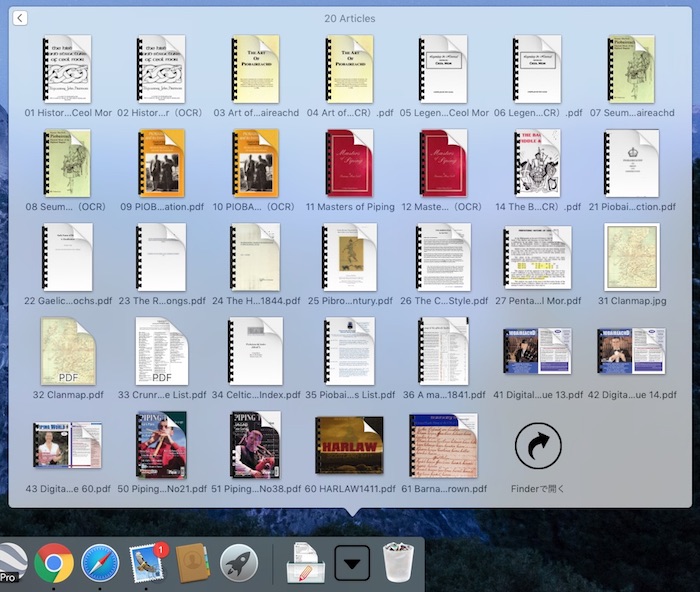
Task: Open the document stack with pencil in Dock
Action: [x=305, y=563]
